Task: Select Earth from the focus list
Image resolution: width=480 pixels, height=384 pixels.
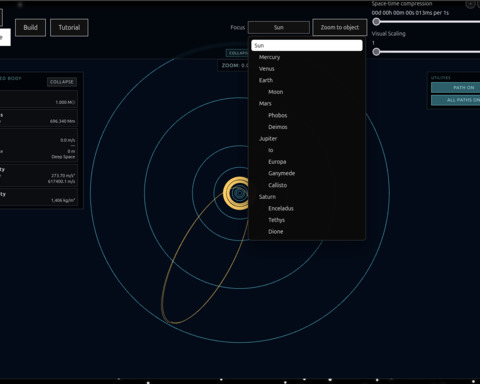Action: pos(266,80)
